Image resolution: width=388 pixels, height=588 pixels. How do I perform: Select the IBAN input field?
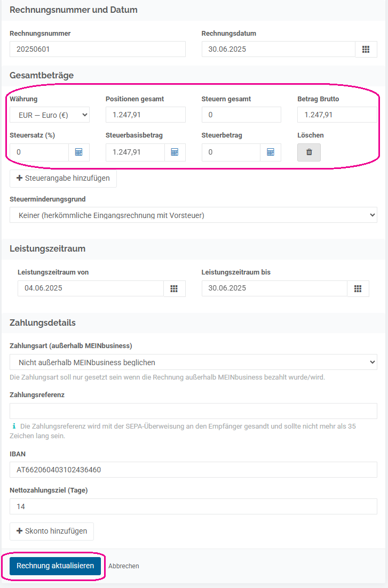[193, 470]
